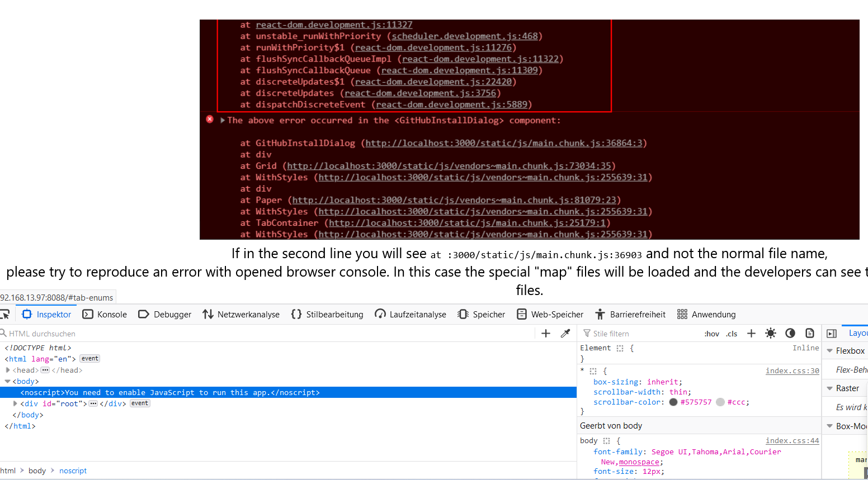Expand the GitHubInstallDialog error message triangle
The height and width of the screenshot is (480, 868).
(x=223, y=120)
